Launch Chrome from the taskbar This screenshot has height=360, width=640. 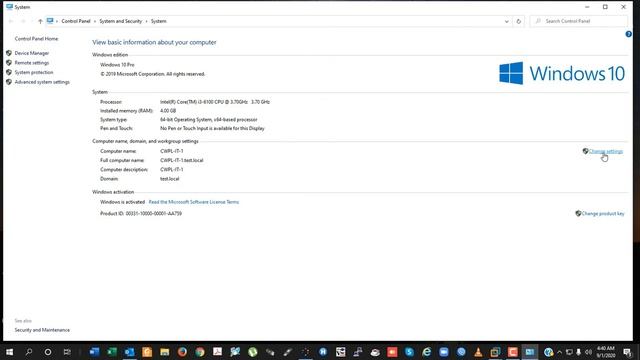(x=200, y=352)
